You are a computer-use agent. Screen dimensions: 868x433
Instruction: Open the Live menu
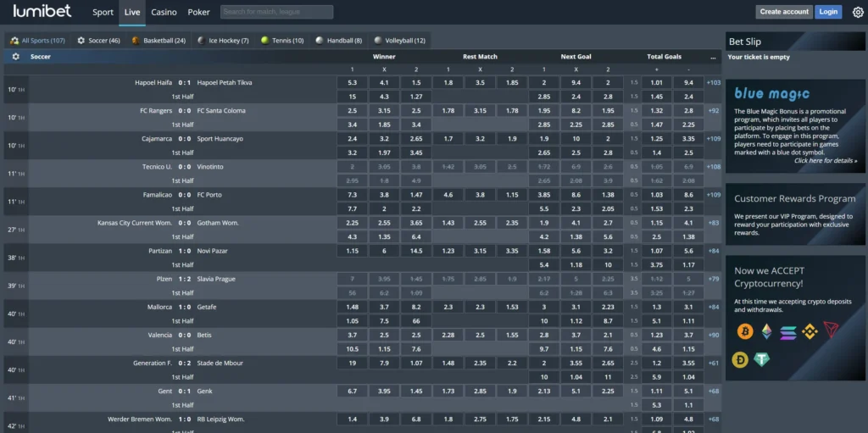coord(132,12)
